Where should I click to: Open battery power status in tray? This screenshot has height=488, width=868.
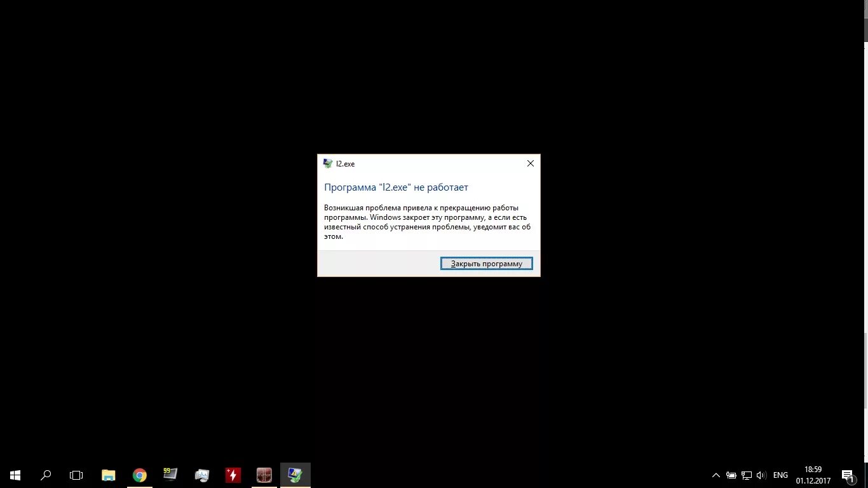[731, 475]
